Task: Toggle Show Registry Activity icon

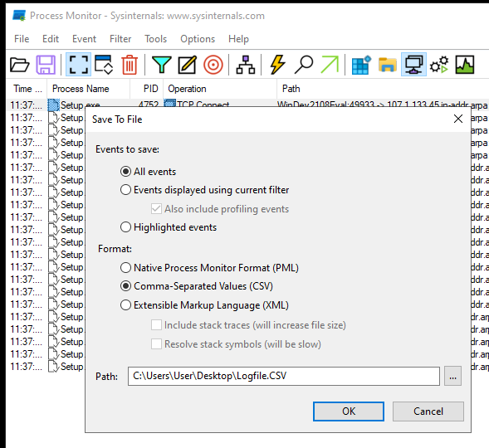Action: [361, 65]
